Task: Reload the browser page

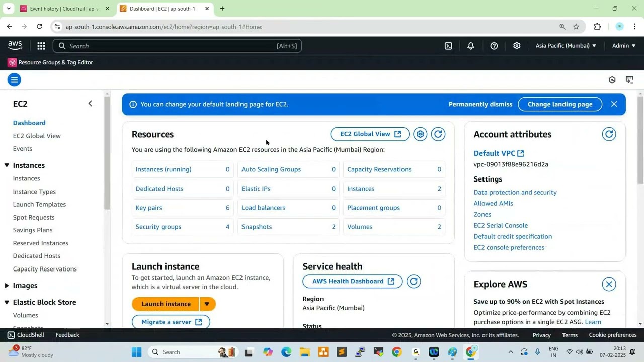Action: point(39,27)
